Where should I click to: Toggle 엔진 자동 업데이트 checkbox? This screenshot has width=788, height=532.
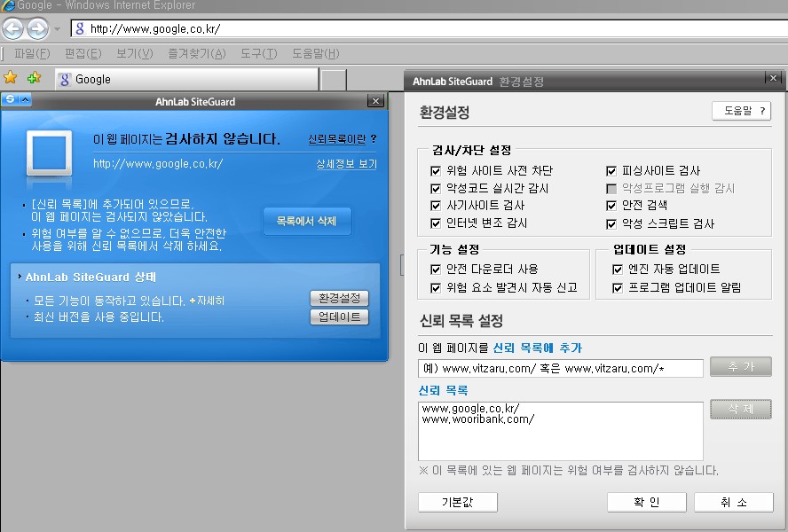(618, 270)
